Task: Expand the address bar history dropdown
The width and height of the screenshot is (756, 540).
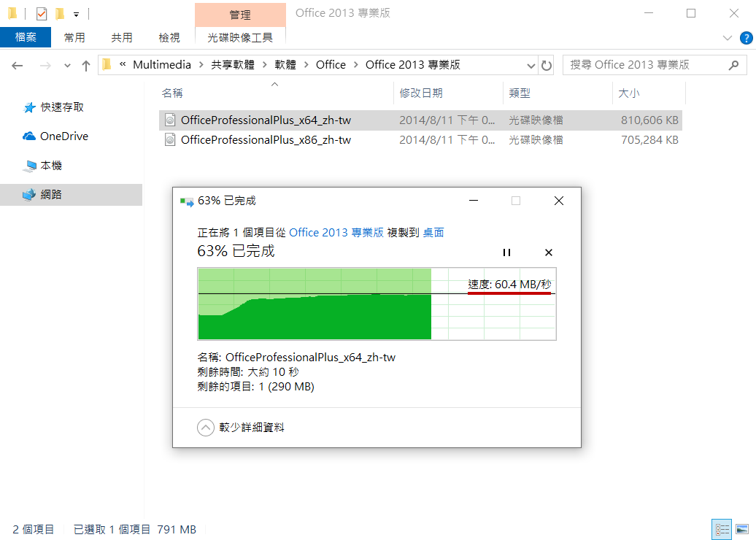Action: (x=531, y=65)
